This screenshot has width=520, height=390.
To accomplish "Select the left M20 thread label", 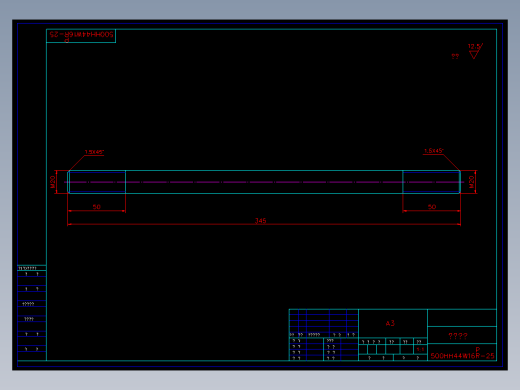I will tap(53, 182).
